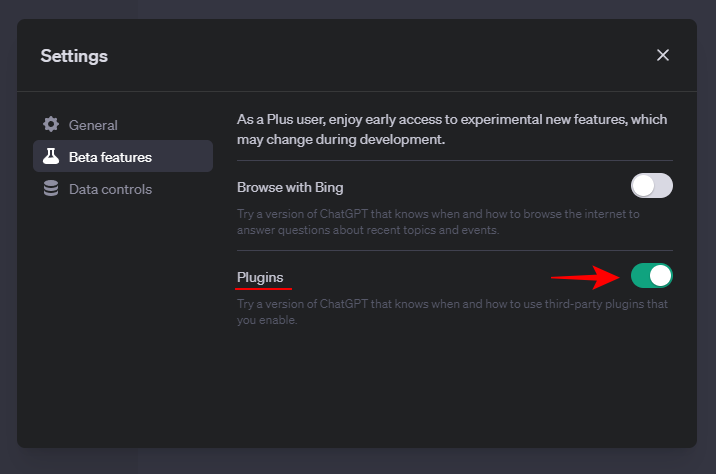Open the General settings tab

coord(93,125)
